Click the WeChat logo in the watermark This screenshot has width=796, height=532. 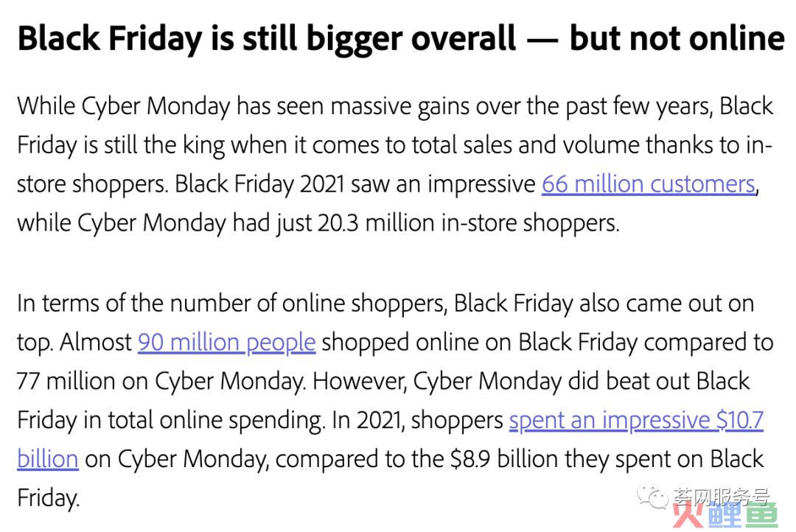[x=652, y=497]
